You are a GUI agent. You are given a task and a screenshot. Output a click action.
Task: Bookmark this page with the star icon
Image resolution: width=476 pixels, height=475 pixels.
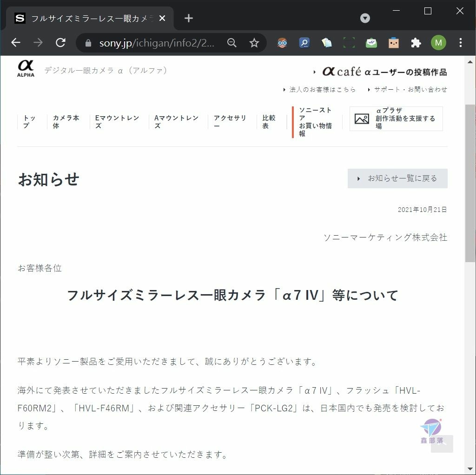tap(254, 43)
